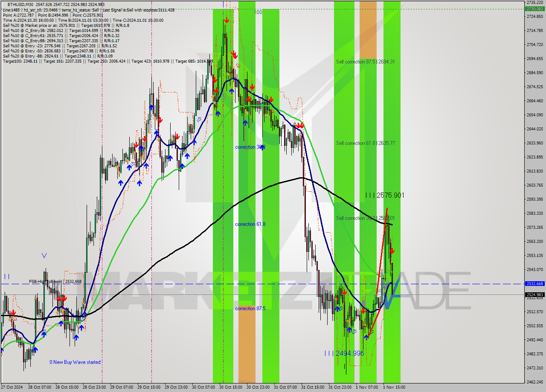Click the blue 2532.668 price tag on axis
Image resolution: width=546 pixels, height=392 pixels.
point(534,283)
